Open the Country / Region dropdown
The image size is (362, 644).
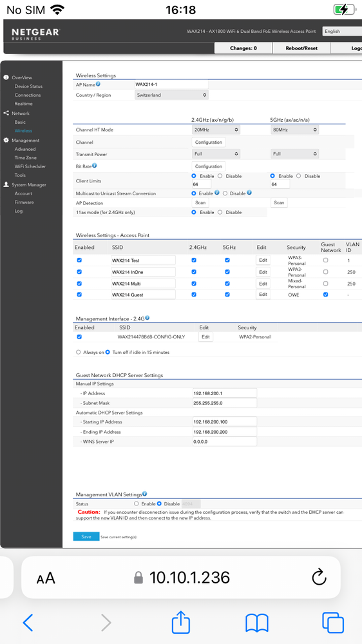171,95
